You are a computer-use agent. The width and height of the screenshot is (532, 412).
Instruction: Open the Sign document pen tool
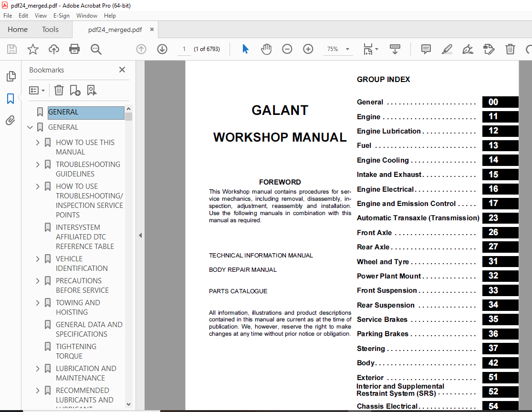[468, 49]
